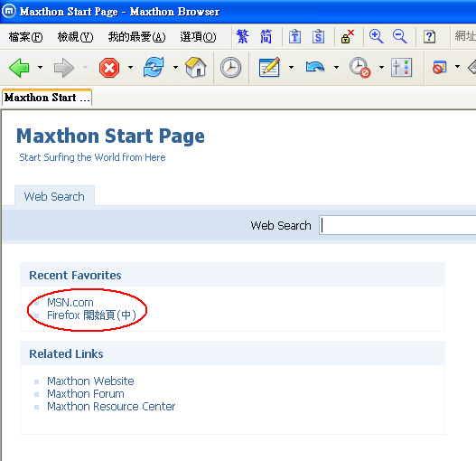
Task: Click the Related Links section header
Action: tap(66, 353)
